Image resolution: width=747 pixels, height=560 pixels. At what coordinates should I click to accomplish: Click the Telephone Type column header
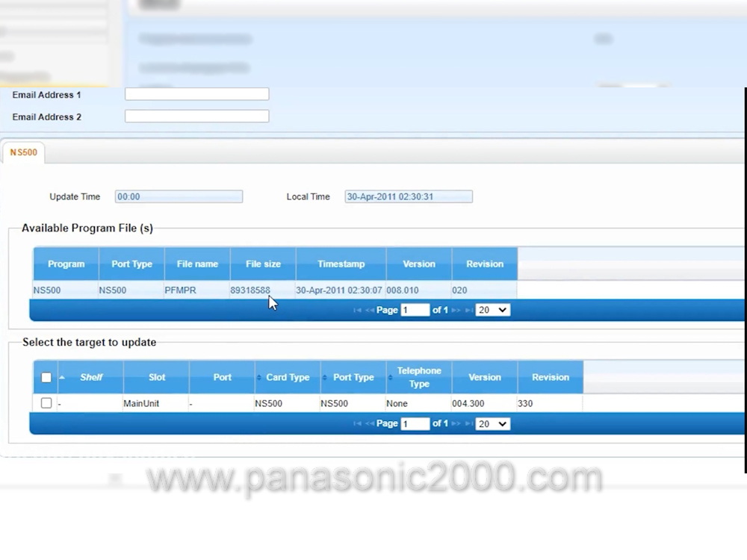coord(418,377)
